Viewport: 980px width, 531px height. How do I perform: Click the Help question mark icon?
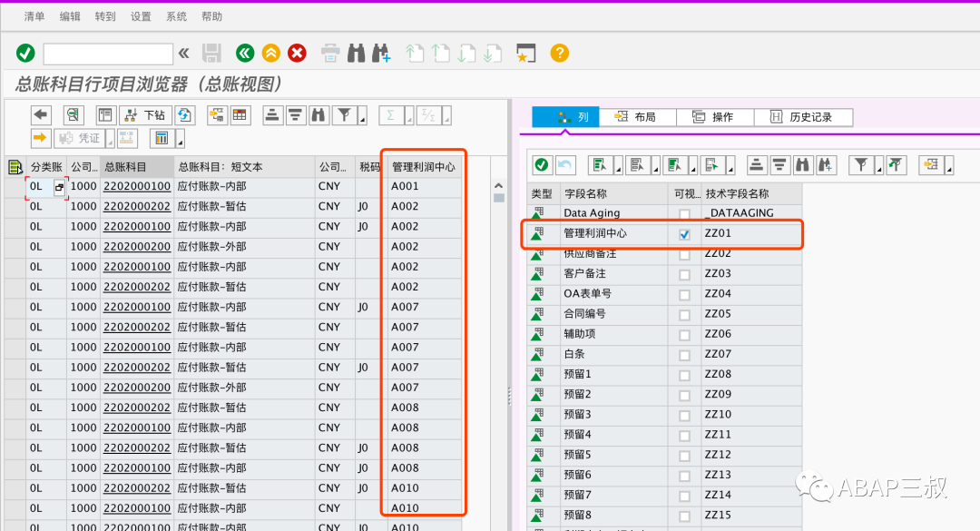tap(559, 54)
